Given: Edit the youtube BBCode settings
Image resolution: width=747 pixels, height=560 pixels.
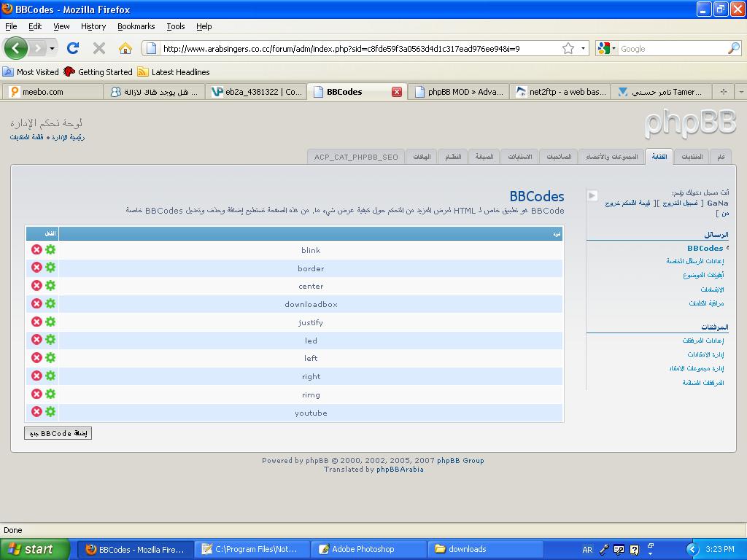Looking at the screenshot, I should 50,412.
